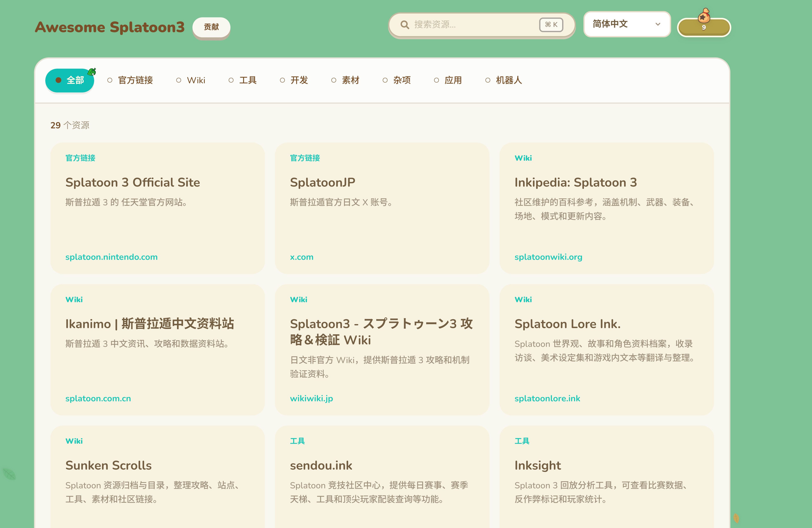The image size is (812, 528).
Task: Select the Wiki category filter
Action: click(x=191, y=80)
